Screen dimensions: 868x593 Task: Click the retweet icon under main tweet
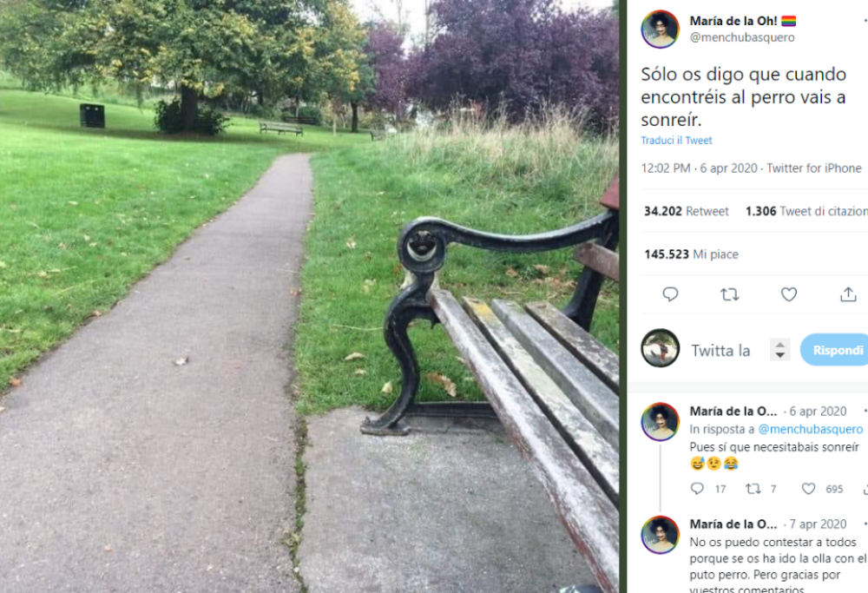[x=730, y=294]
